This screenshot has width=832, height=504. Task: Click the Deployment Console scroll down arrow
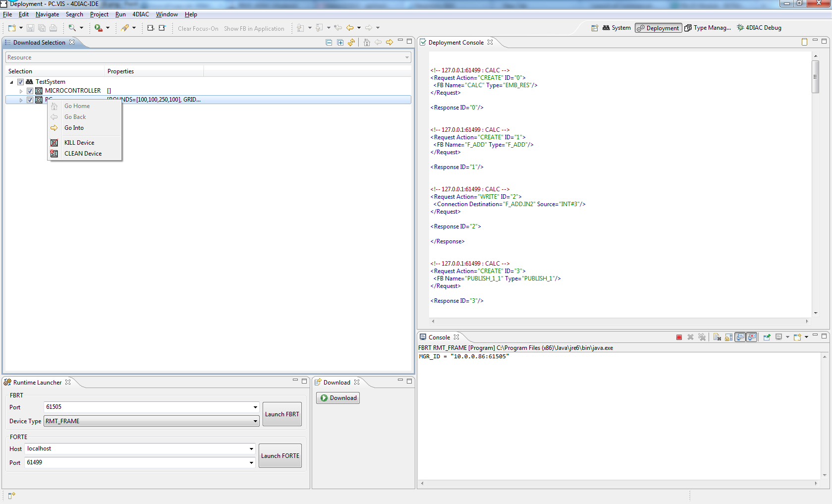click(x=816, y=313)
